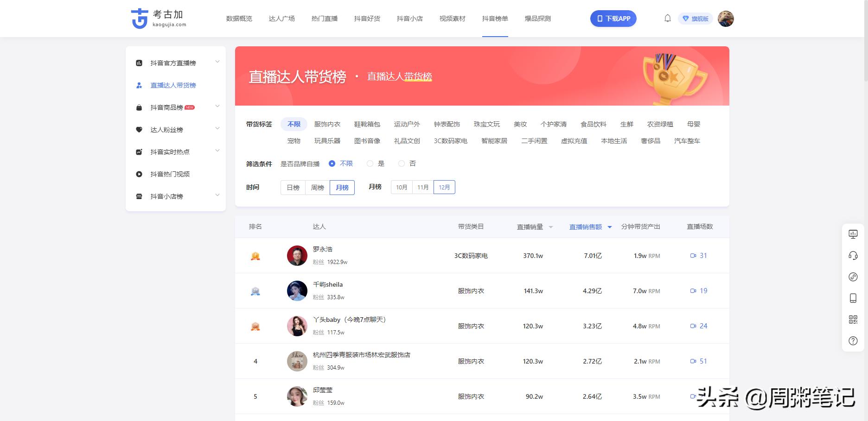This screenshot has width=868, height=421.
Task: Select 是 radio for 是否品牌自播
Action: pyautogui.click(x=370, y=163)
